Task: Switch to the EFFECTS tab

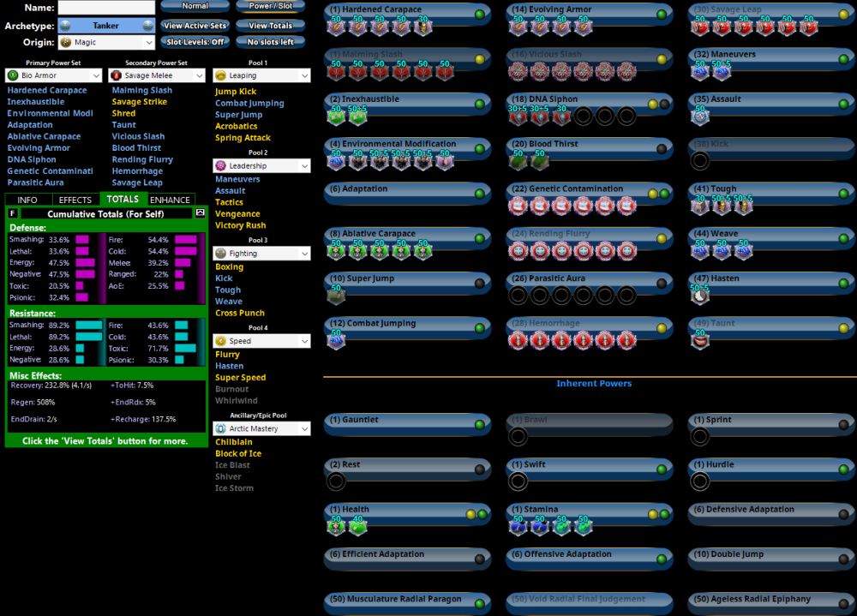Action: (75, 200)
